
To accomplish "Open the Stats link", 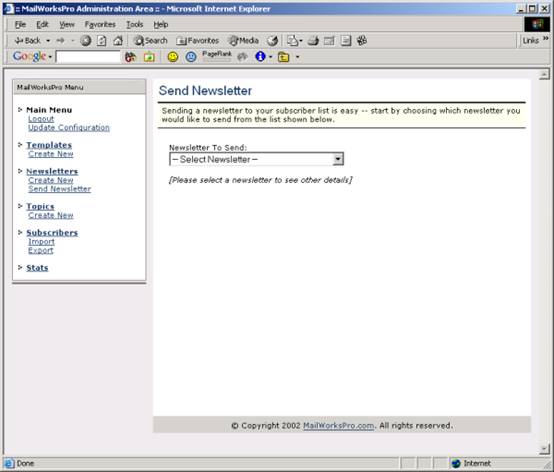I will pos(37,268).
